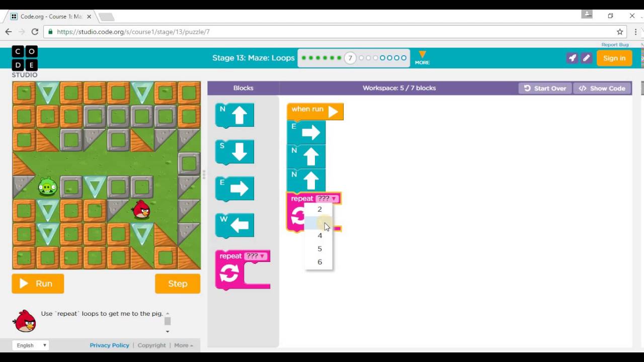Open the MORE dropdown in header
The width and height of the screenshot is (644, 362).
(422, 58)
